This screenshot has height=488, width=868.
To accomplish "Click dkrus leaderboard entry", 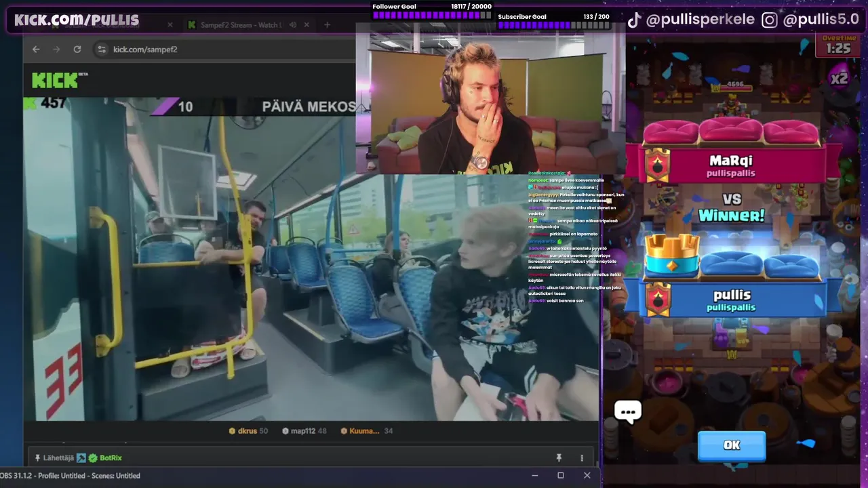I will coord(248,431).
